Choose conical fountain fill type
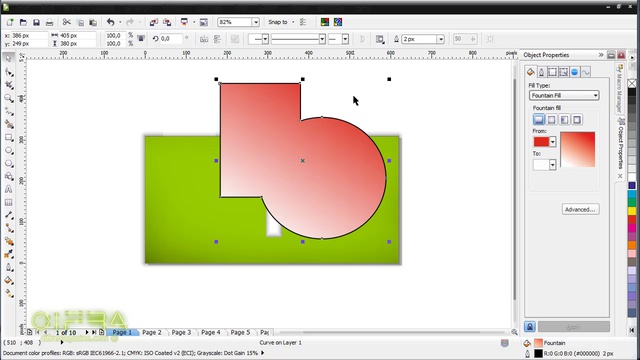Image resolution: width=640 pixels, height=360 pixels. tap(564, 120)
